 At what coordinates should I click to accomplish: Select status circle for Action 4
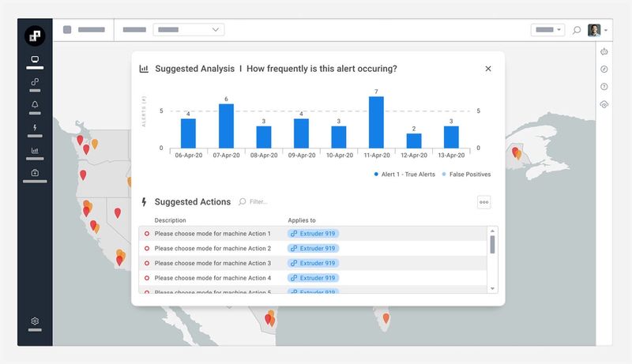click(x=147, y=278)
